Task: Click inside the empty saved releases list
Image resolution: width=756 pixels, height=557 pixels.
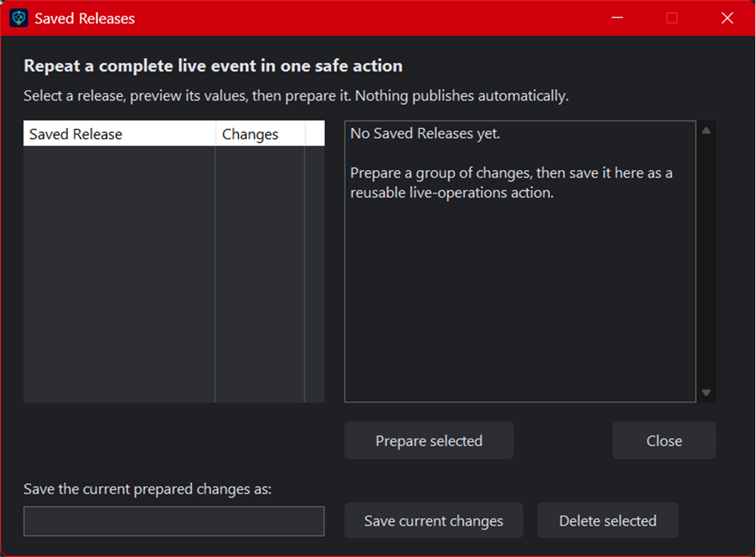Action: point(174,274)
